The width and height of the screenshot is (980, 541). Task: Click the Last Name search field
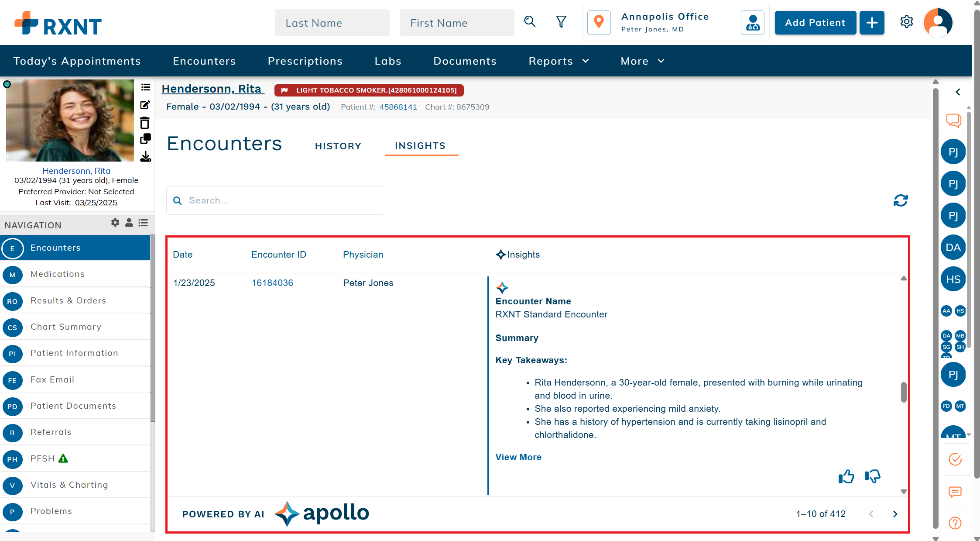coord(332,23)
